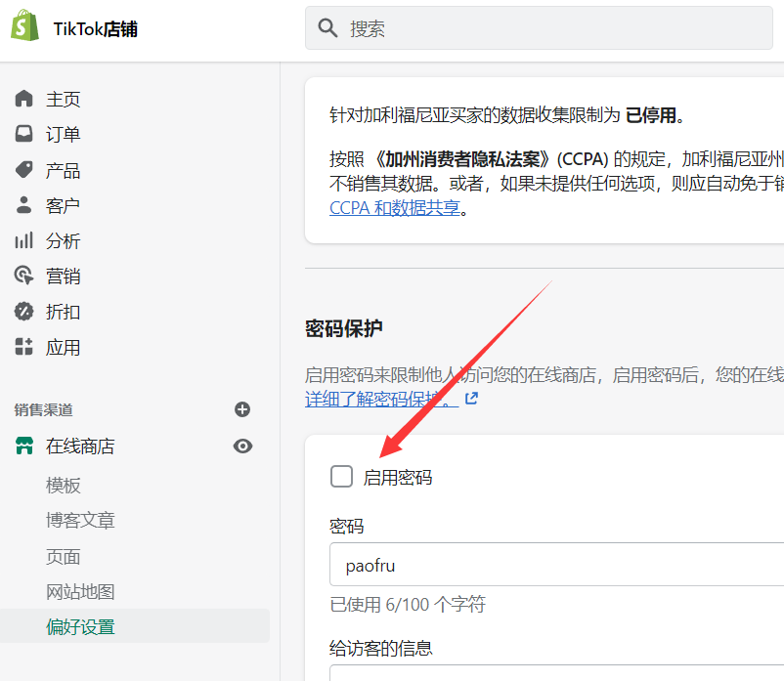The width and height of the screenshot is (784, 681).
Task: Click the 已使用 6/100 个字符 counter text
Action: click(408, 605)
